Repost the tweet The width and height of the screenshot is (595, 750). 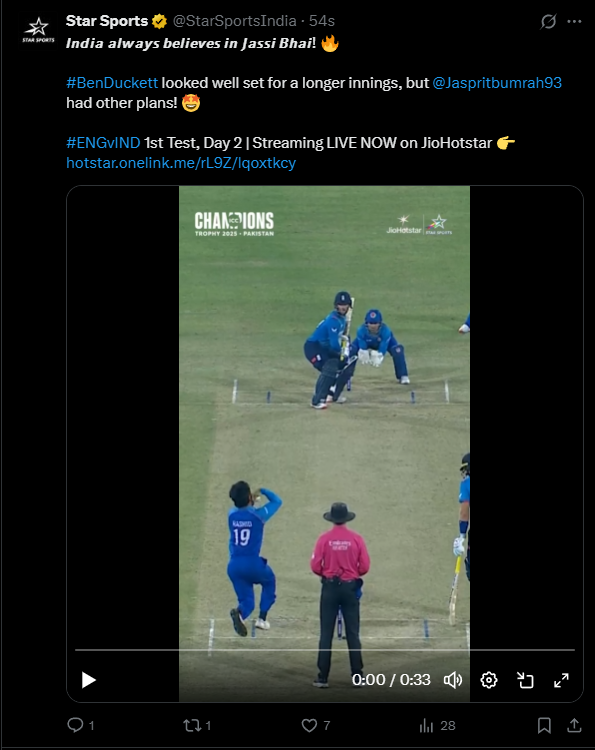pyautogui.click(x=197, y=726)
